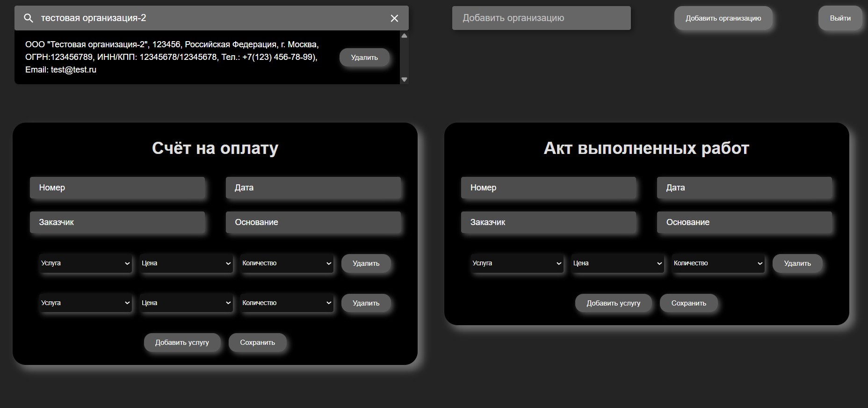This screenshot has height=408, width=868.
Task: Click the Выйти logout button
Action: point(840,18)
